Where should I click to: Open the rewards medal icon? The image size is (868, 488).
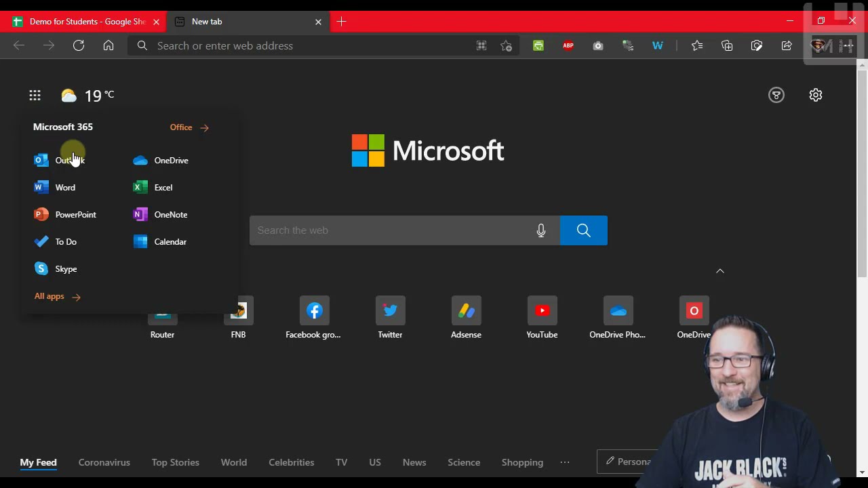coord(776,96)
